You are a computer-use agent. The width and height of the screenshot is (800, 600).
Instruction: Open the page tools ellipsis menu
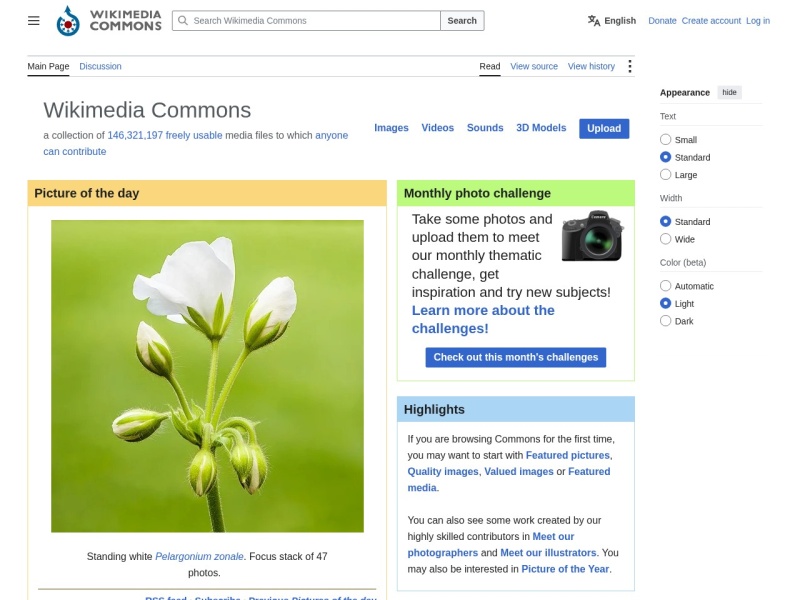[x=630, y=66]
